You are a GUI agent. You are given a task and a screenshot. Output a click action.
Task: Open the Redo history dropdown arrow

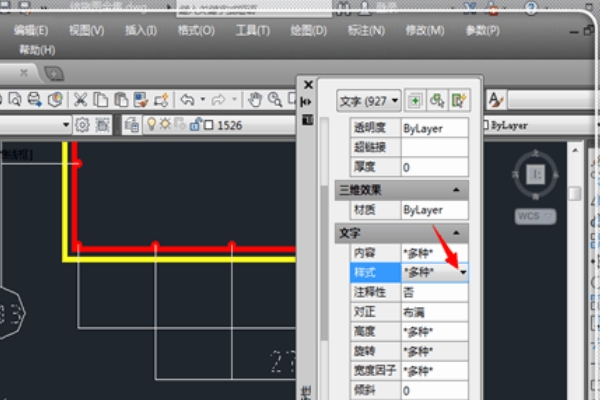point(234,100)
